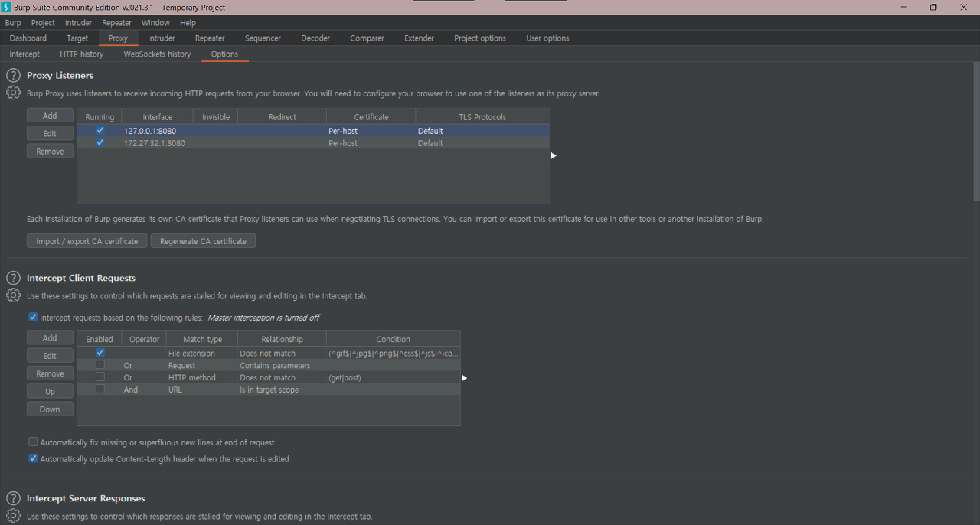The height and width of the screenshot is (525, 980).
Task: Click the Burp Suite logo in title bar
Action: [x=7, y=7]
